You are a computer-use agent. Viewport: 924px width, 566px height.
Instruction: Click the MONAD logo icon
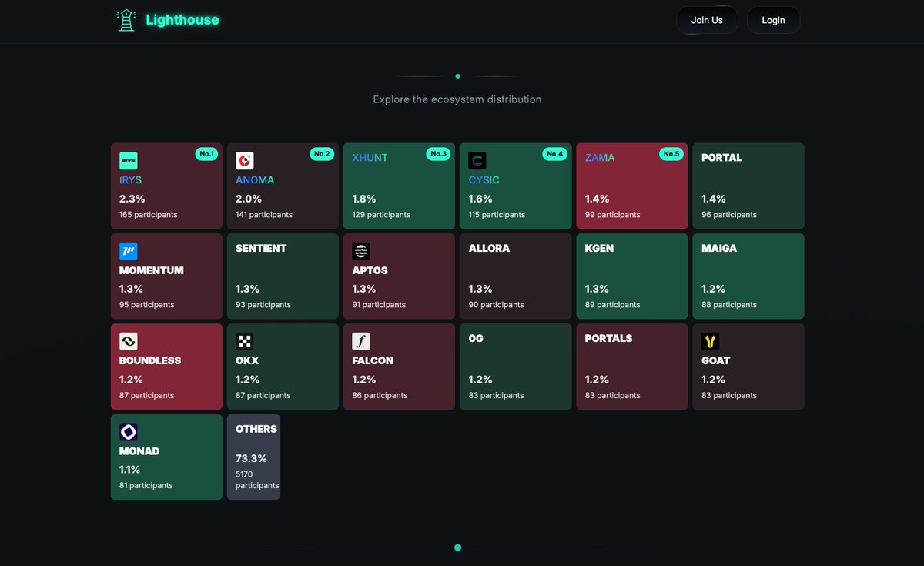click(x=128, y=432)
